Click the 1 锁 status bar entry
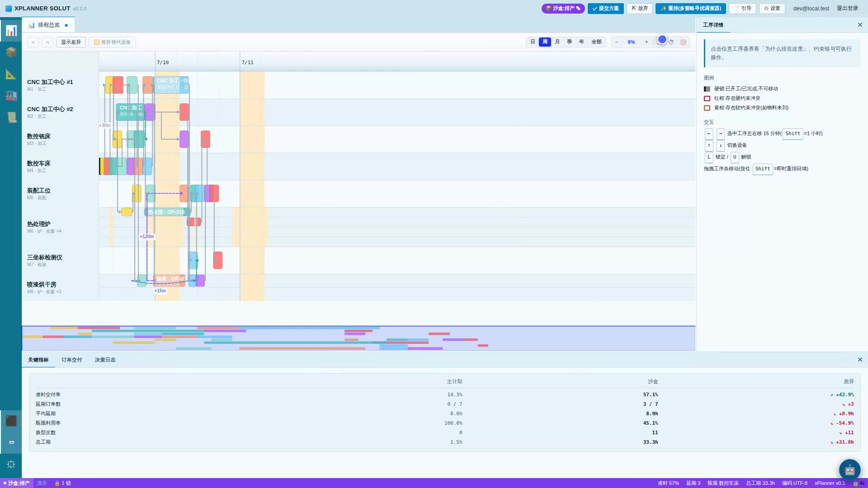This screenshot has width=868, height=488. point(63,483)
